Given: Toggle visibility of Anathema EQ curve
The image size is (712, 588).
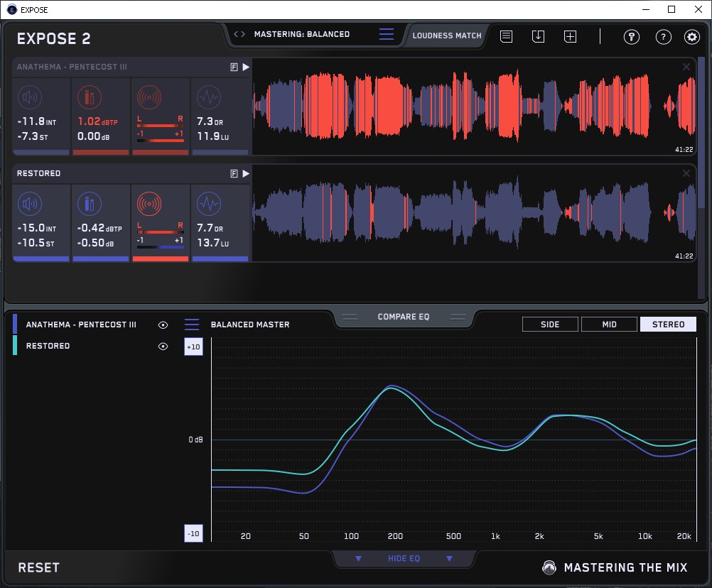Looking at the screenshot, I should tap(163, 325).
